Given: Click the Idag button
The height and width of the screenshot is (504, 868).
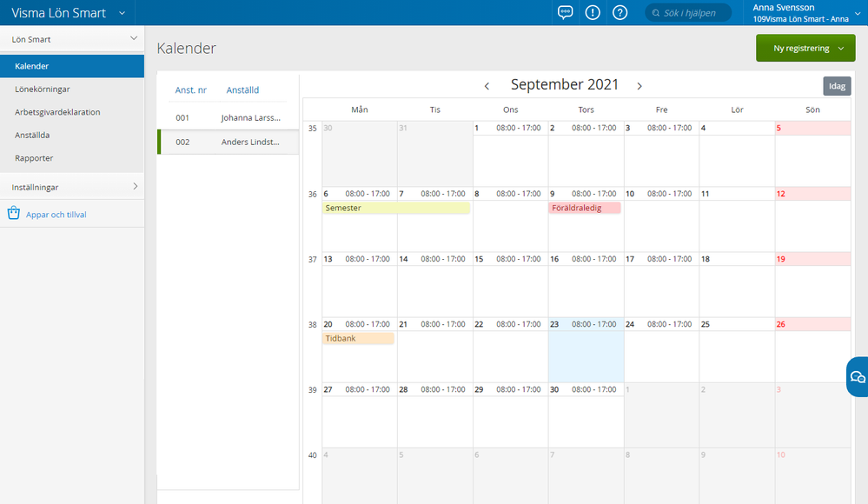Looking at the screenshot, I should click(837, 86).
